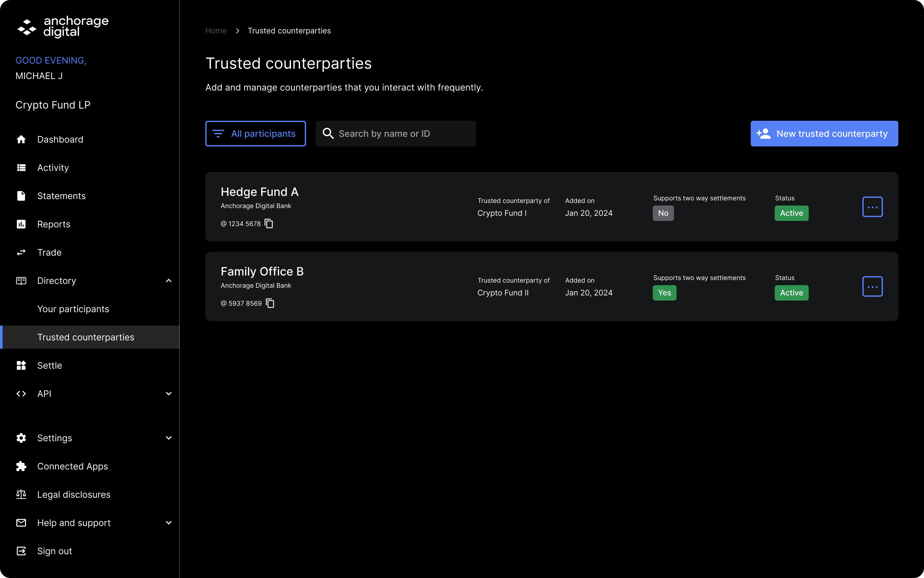924x578 pixels.
Task: Click the Statements document icon
Action: coord(21,196)
